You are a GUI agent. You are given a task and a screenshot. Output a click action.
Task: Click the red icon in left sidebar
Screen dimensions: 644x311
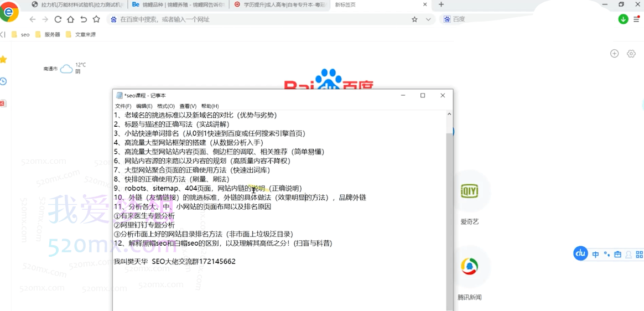2,103
